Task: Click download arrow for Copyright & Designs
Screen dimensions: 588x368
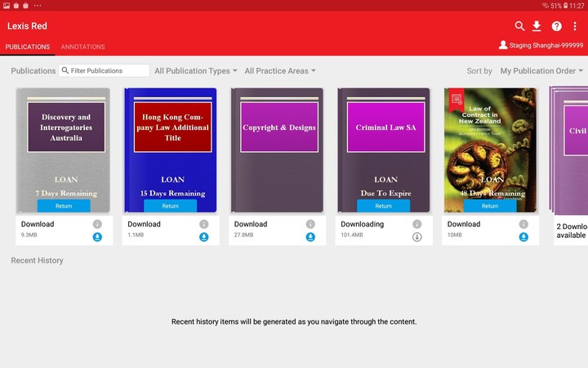Action: click(310, 237)
